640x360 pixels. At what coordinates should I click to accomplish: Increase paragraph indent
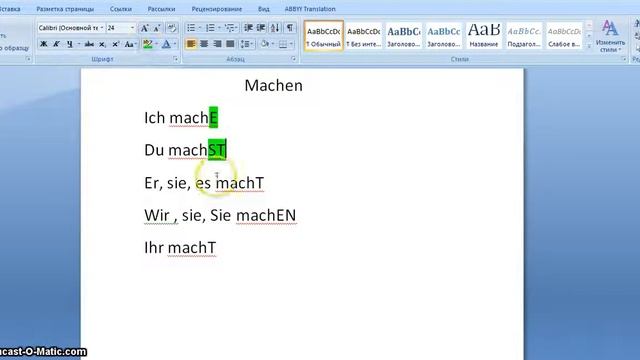261,28
